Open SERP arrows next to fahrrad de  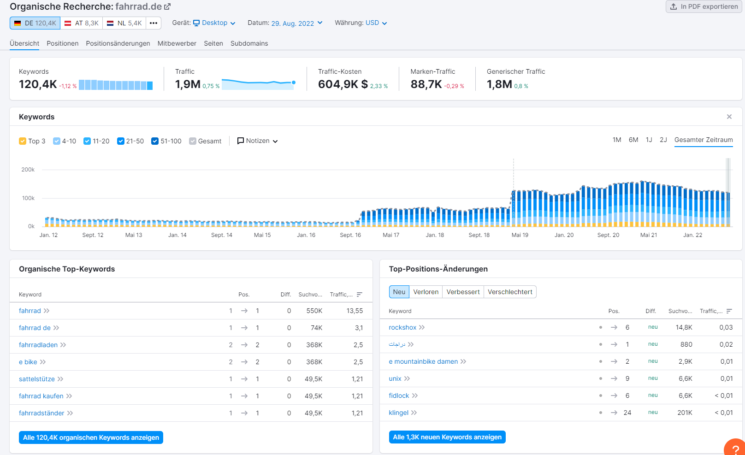point(56,328)
